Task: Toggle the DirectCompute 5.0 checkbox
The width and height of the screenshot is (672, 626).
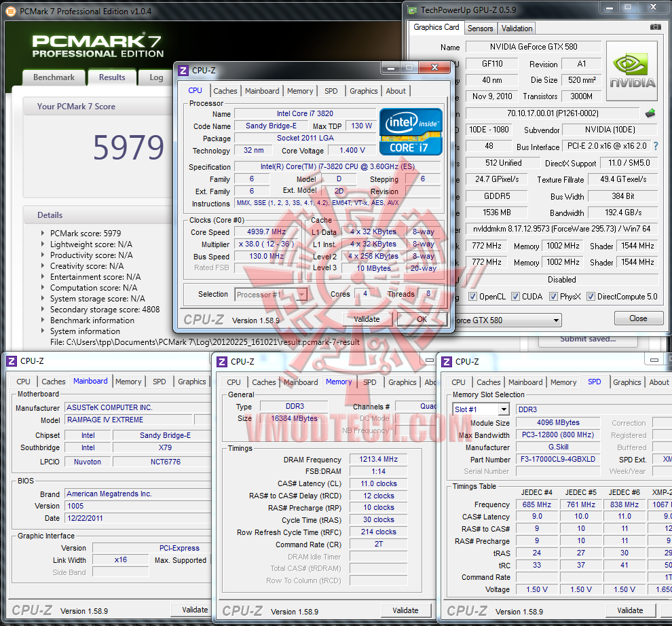Action: point(591,297)
